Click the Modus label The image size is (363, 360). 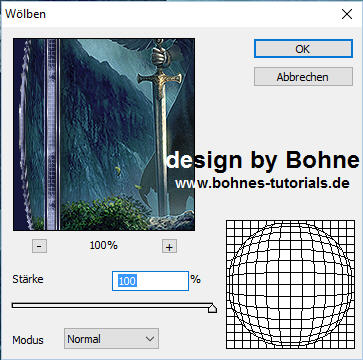coord(28,340)
